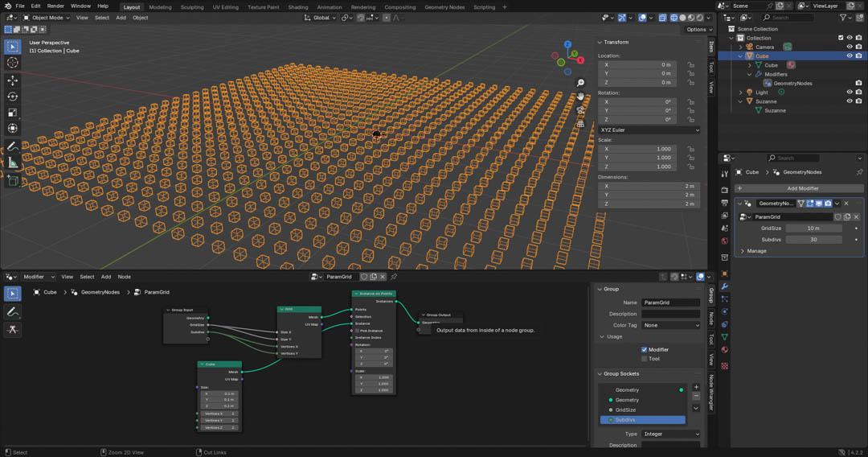
Task: Click the GridSize value slider
Action: coord(813,228)
